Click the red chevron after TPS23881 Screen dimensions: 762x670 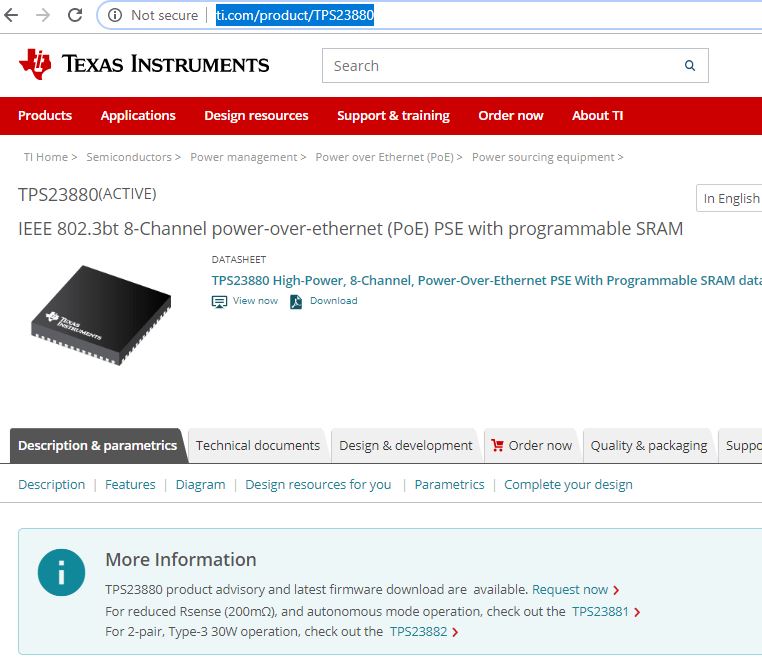tap(637, 612)
